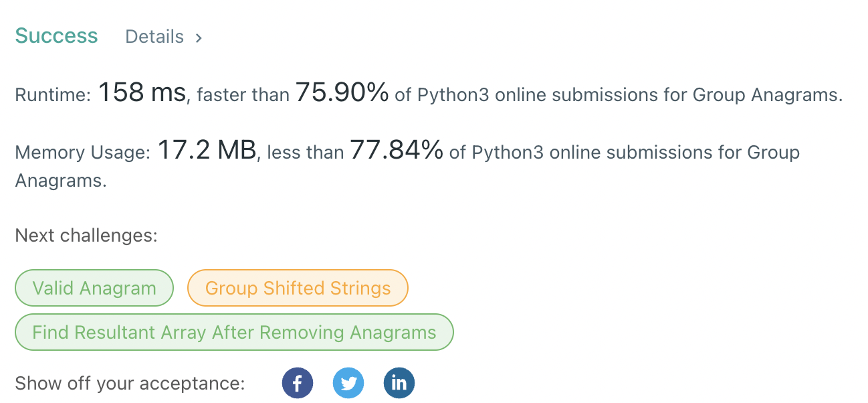868x403 pixels.
Task: Share result on Twitter
Action: click(x=348, y=384)
